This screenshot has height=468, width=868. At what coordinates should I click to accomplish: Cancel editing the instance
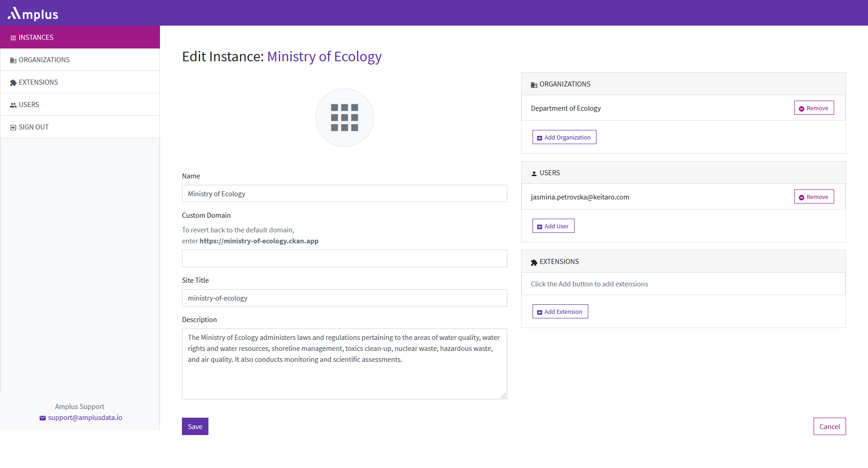[x=830, y=426]
